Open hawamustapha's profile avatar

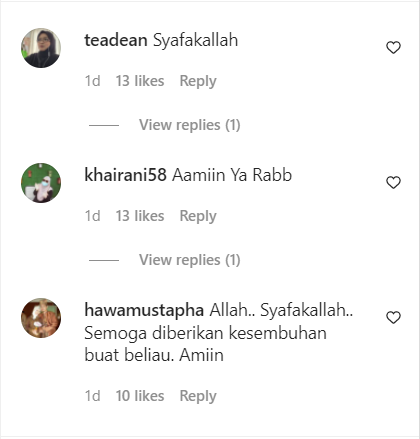coord(41,318)
